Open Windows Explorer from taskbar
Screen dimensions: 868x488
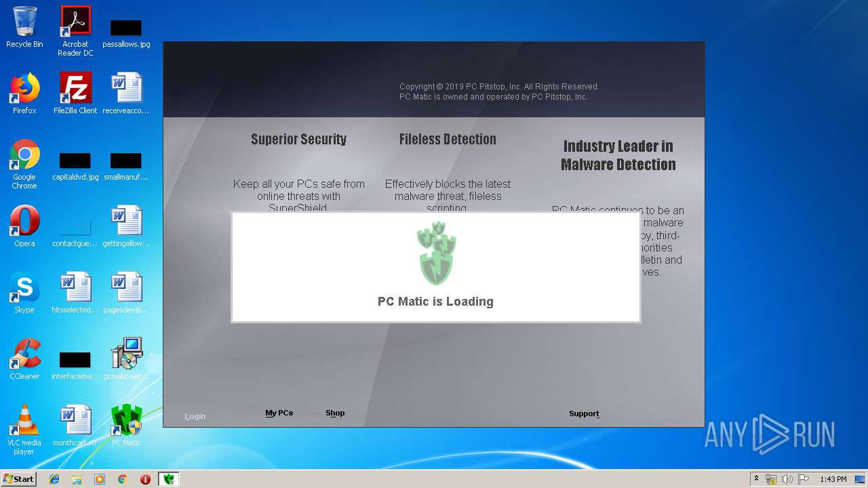pyautogui.click(x=77, y=479)
